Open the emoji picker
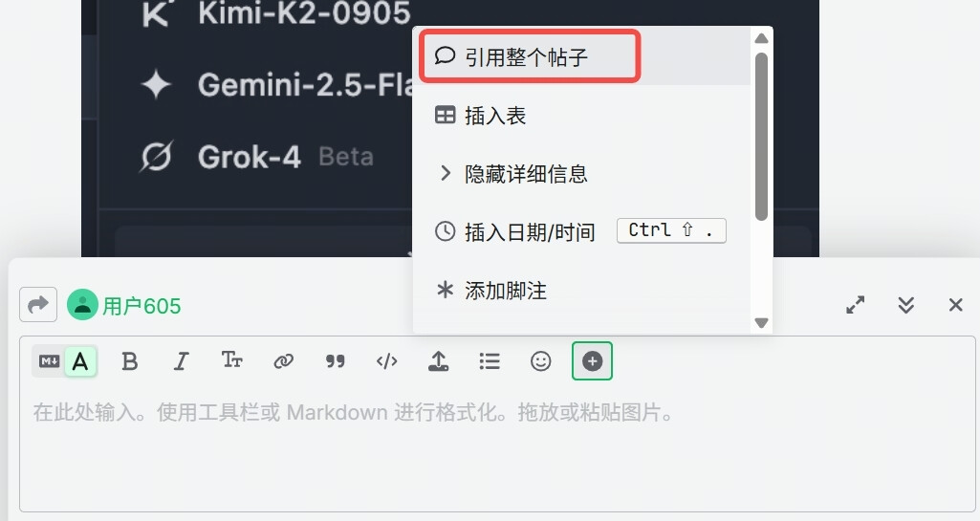This screenshot has width=980, height=521. click(540, 361)
